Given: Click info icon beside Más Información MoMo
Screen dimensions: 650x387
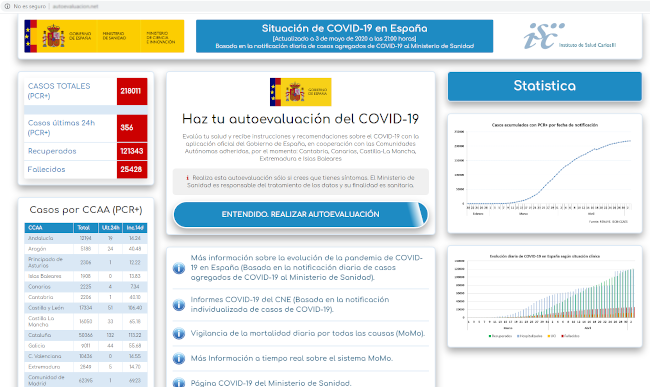Looking at the screenshot, I should (179, 358).
